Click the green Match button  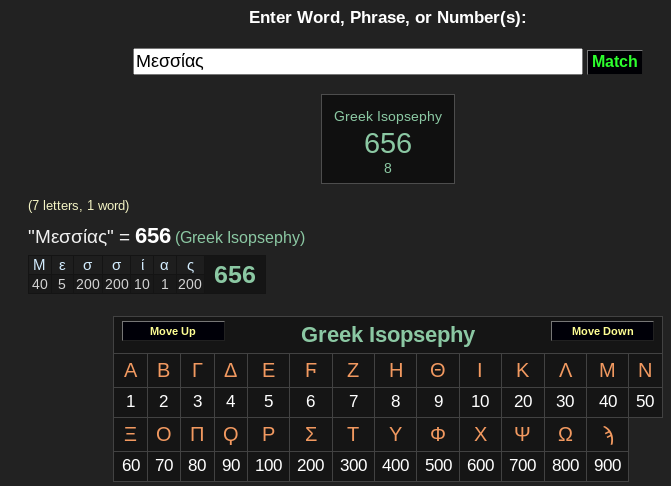(x=614, y=62)
